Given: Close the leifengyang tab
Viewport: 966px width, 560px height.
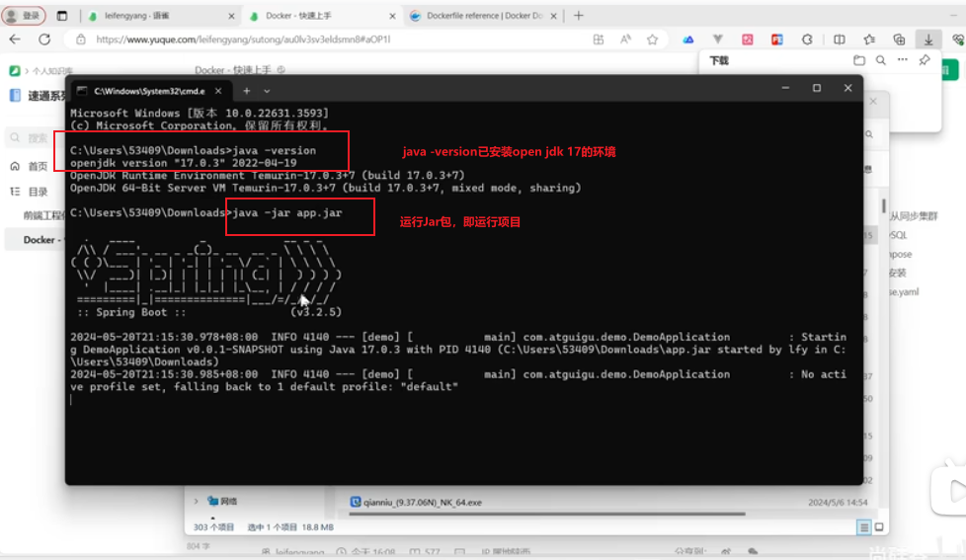Looking at the screenshot, I should click(231, 16).
